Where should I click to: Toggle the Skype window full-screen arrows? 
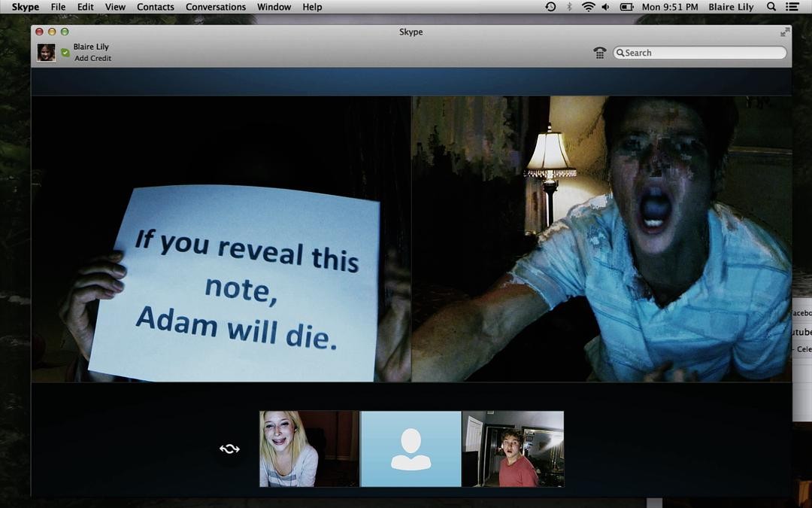tap(785, 32)
